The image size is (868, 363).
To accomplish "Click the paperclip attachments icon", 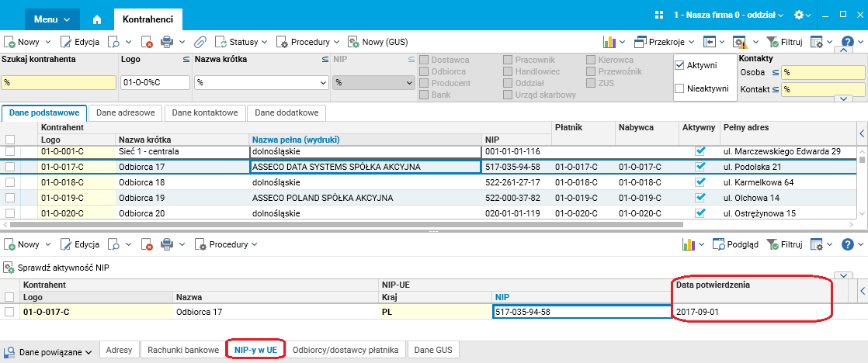I will tap(200, 42).
